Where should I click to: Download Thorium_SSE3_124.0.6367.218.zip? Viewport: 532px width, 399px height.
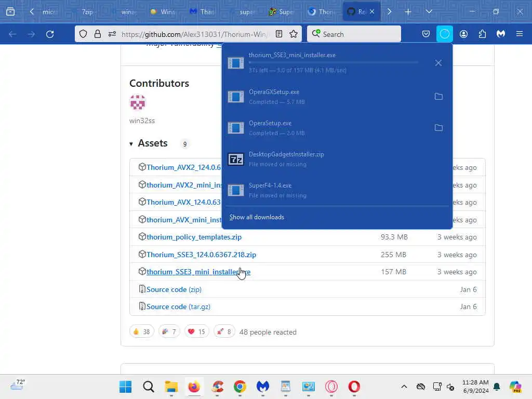(x=201, y=255)
